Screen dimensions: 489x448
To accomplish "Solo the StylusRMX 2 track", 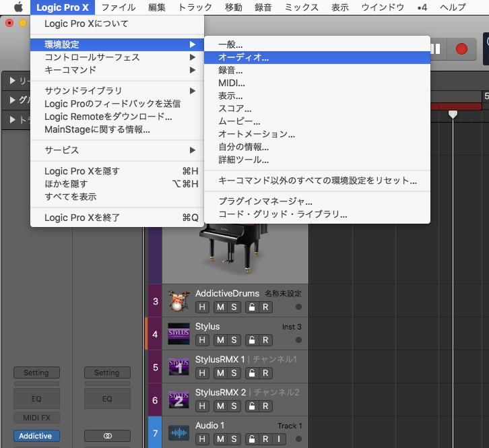I will point(234,406).
